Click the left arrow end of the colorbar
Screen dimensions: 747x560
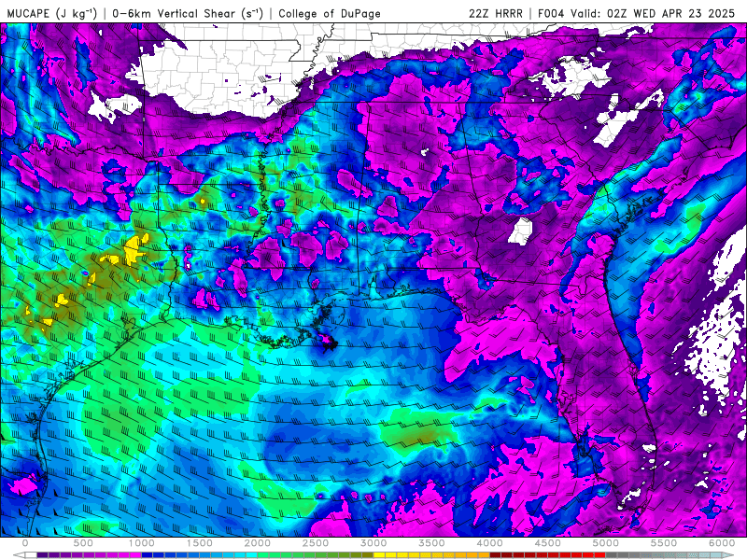[x=19, y=555]
